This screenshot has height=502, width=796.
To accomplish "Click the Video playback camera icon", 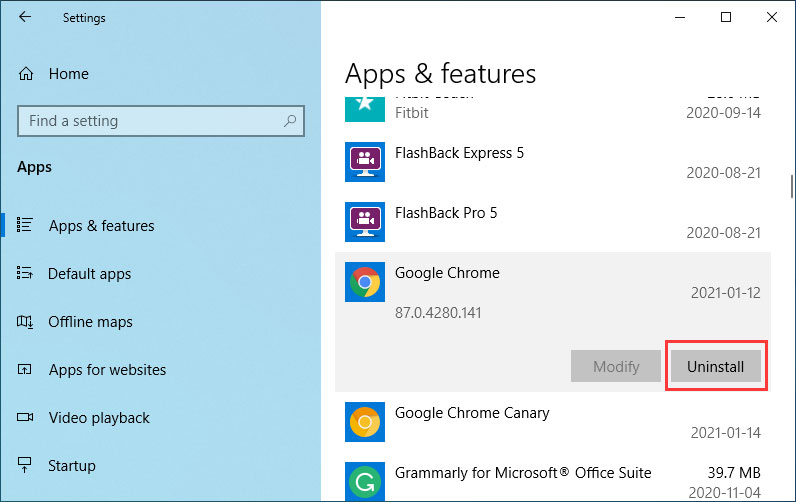I will [25, 417].
